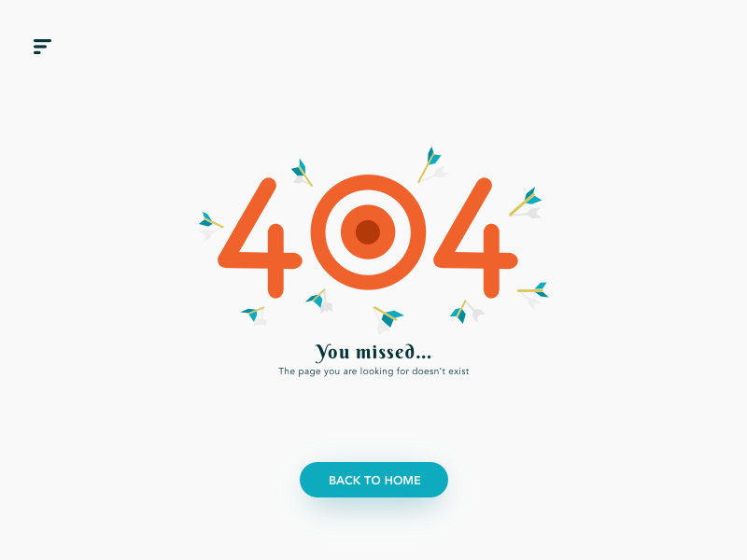Click the last orange digit 4
This screenshot has height=560, width=747.
click(x=475, y=238)
